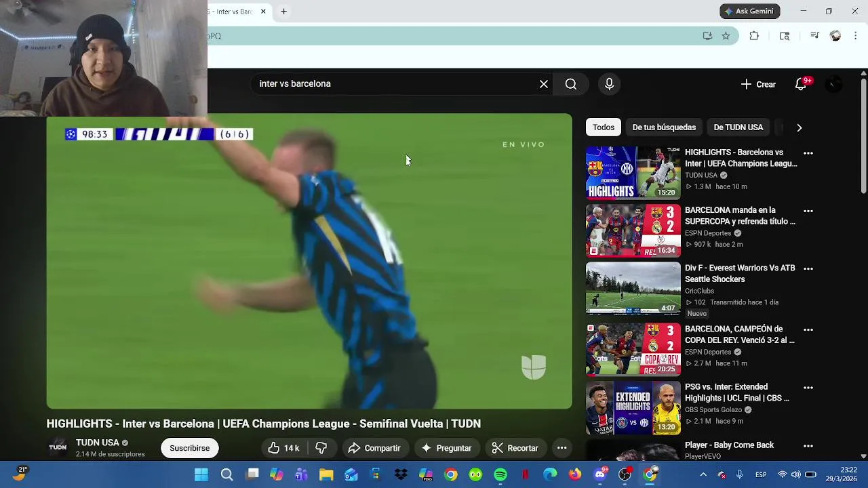Open ESPN Deportes channel under SUPERCOPA video
Viewport: 868px width, 488px height.
tap(708, 233)
